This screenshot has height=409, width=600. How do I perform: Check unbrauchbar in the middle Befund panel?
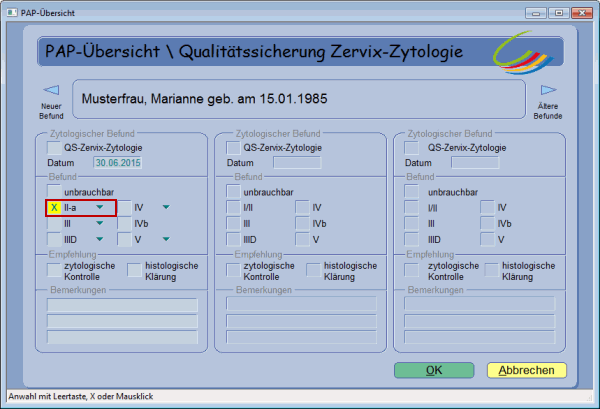(x=233, y=192)
